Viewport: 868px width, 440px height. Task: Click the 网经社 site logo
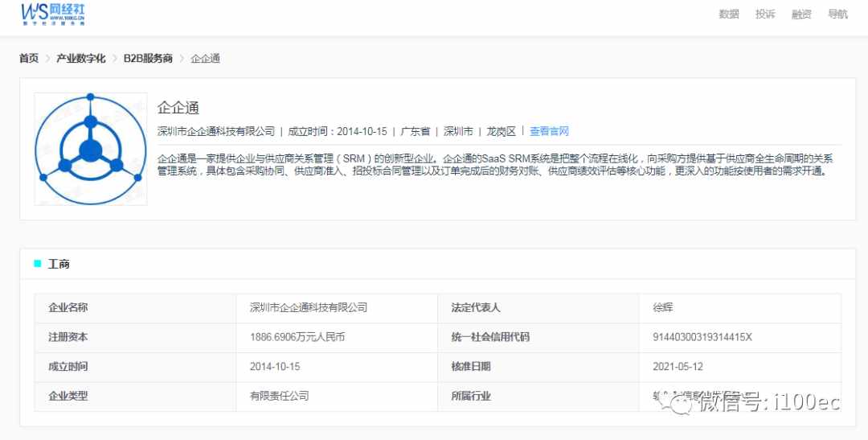click(53, 14)
